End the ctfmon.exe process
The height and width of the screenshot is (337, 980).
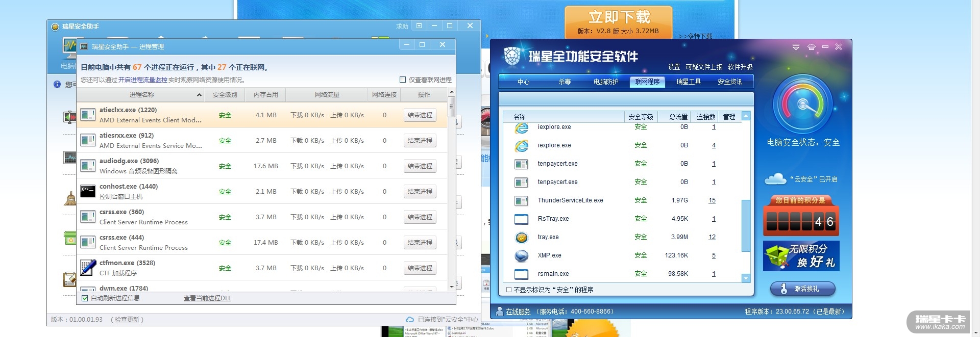pyautogui.click(x=420, y=268)
